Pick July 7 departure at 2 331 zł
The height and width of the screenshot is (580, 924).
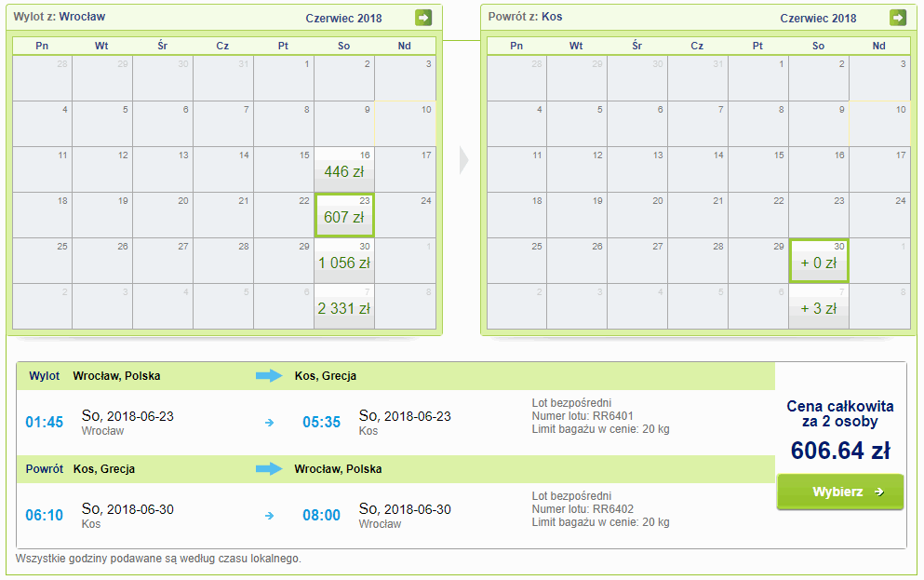344,307
